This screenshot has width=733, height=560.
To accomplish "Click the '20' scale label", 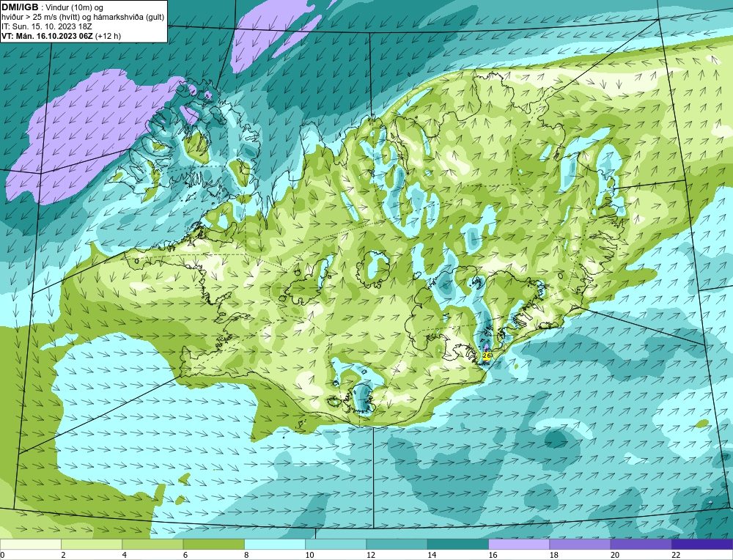I will click(x=615, y=555).
